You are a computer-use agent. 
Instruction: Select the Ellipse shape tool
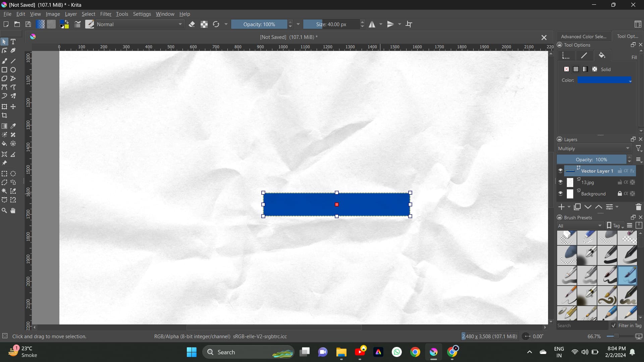[x=13, y=70]
